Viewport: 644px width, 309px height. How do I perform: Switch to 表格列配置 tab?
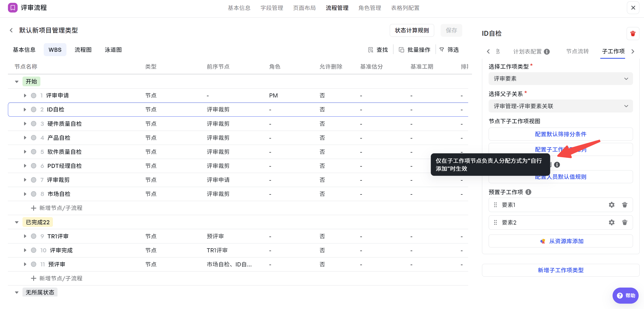click(405, 8)
